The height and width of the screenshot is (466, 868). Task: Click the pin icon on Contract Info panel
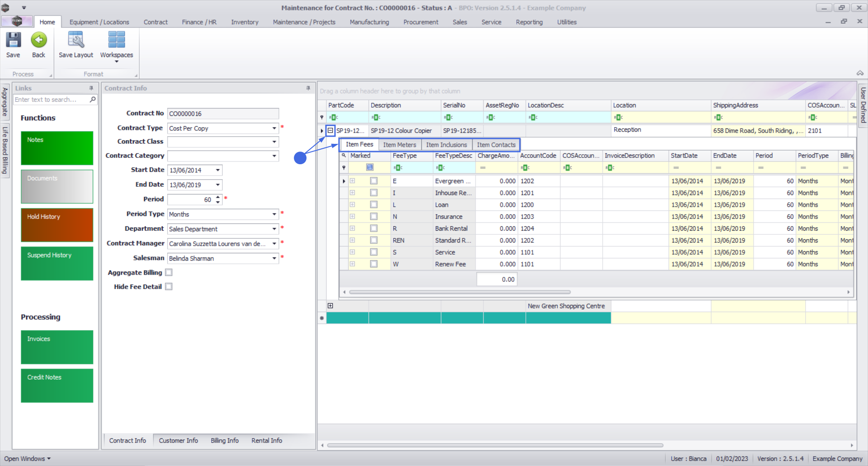308,88
